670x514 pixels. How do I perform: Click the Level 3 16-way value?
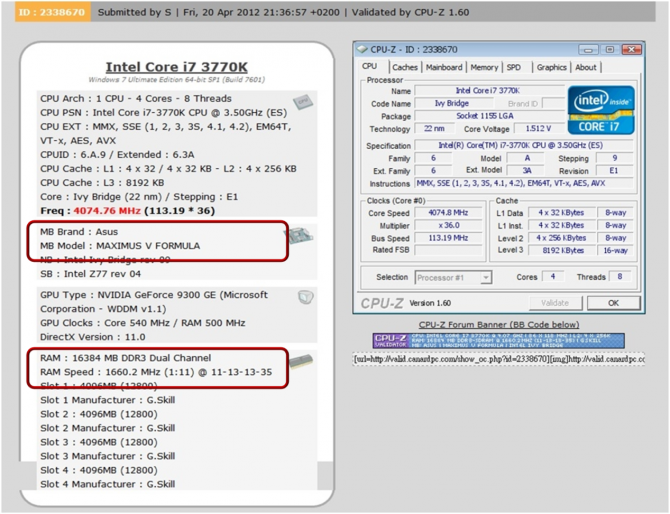tap(615, 250)
